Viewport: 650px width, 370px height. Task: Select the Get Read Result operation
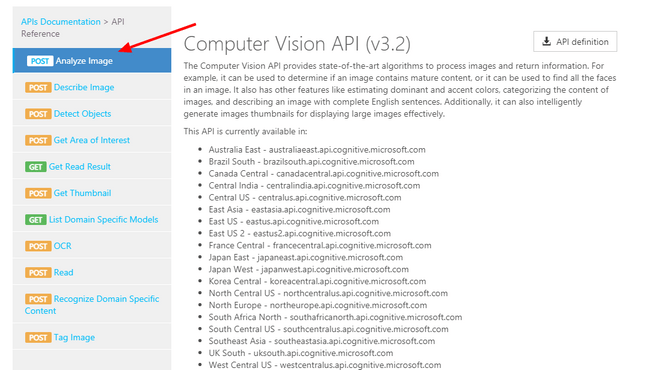(92, 167)
